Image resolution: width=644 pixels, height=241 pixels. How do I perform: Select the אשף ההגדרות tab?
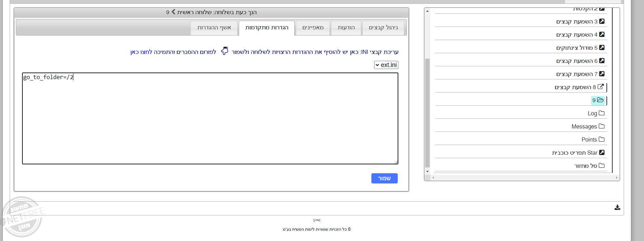[214, 28]
